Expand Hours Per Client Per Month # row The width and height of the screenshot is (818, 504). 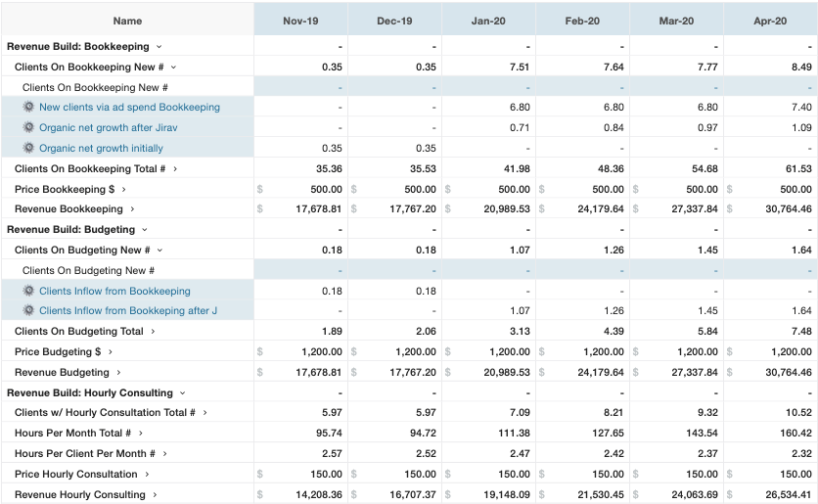(165, 454)
